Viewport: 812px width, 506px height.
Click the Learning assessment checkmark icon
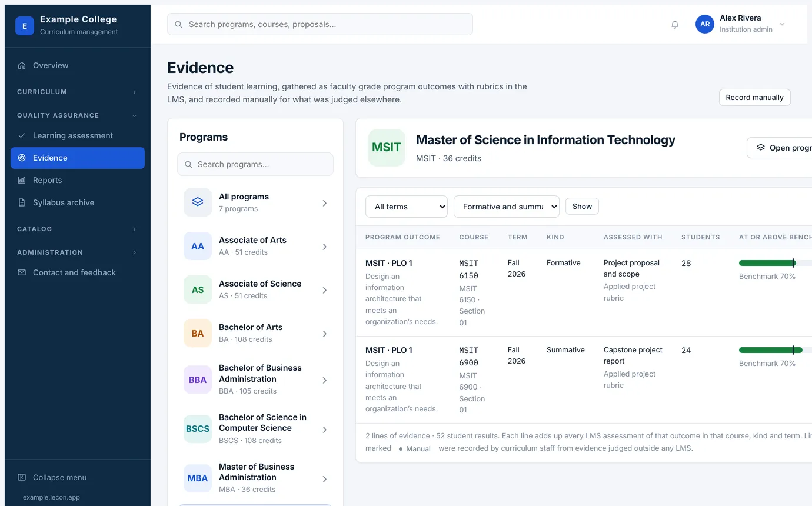(22, 135)
